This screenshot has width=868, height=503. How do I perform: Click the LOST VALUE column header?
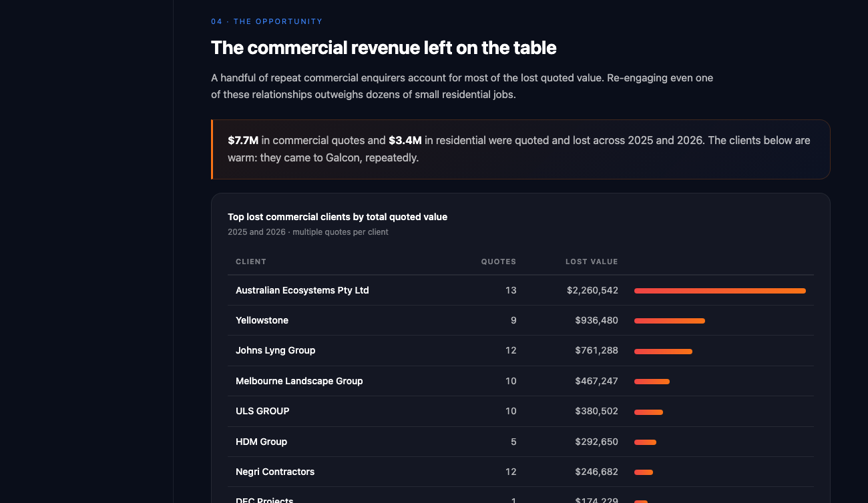pyautogui.click(x=592, y=262)
